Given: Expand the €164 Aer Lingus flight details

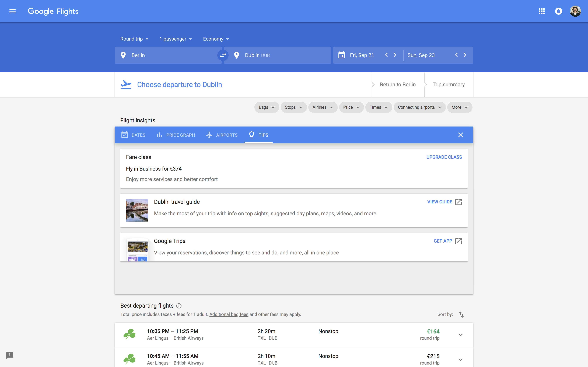Looking at the screenshot, I should point(460,335).
